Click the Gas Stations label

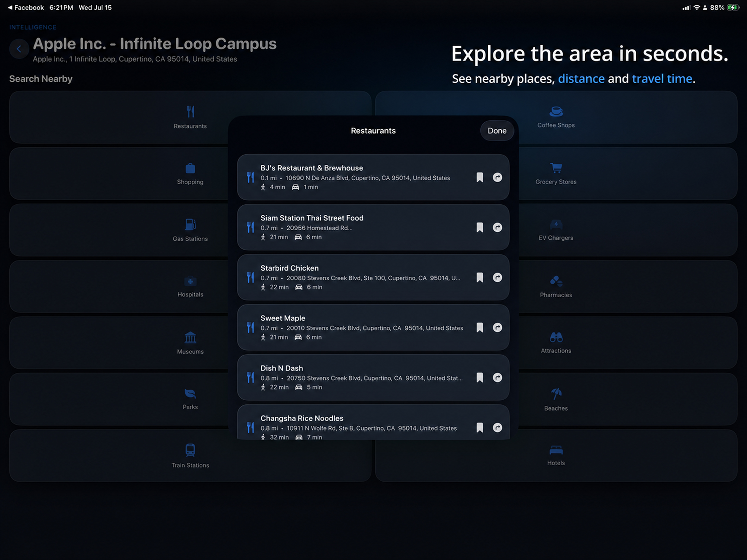[191, 239]
